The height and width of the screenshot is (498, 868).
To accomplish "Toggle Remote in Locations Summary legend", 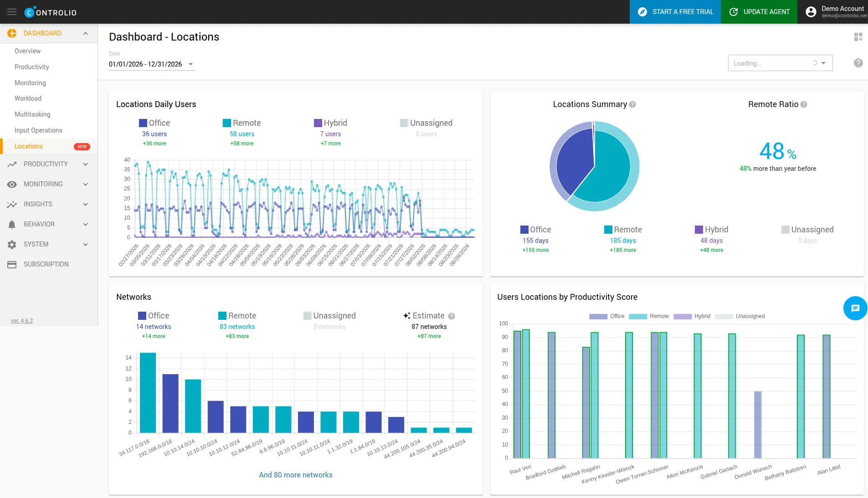I will (x=623, y=230).
